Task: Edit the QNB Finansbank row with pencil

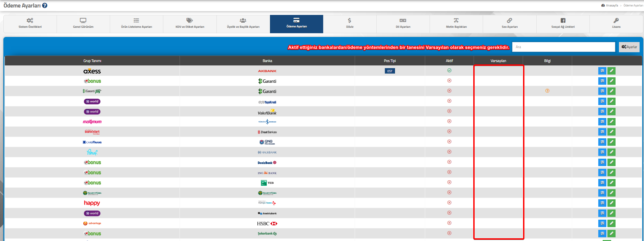Action: 611,142
